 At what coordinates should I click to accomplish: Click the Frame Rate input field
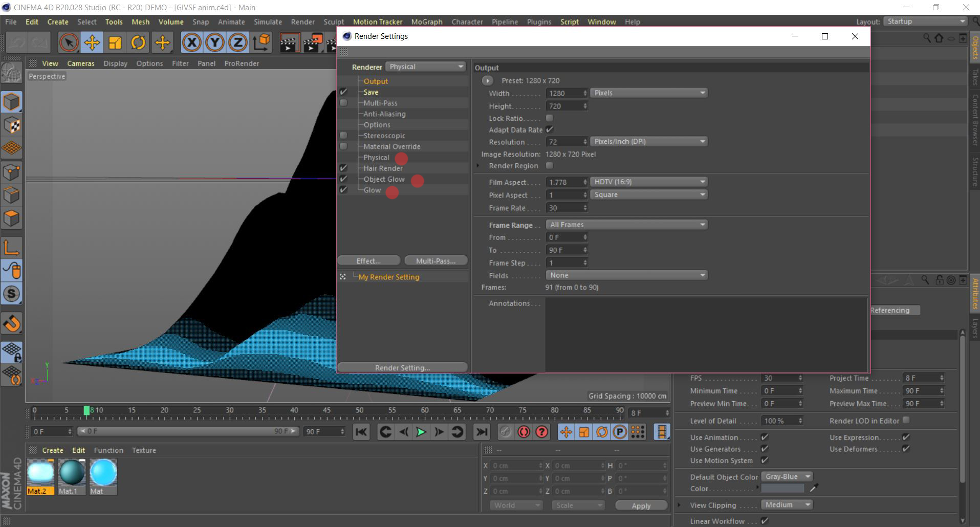pos(566,208)
